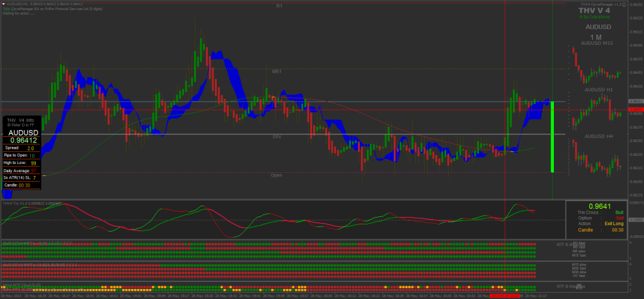
Task: Click the 'THV V4 Info' panel header
Action: coord(21,120)
